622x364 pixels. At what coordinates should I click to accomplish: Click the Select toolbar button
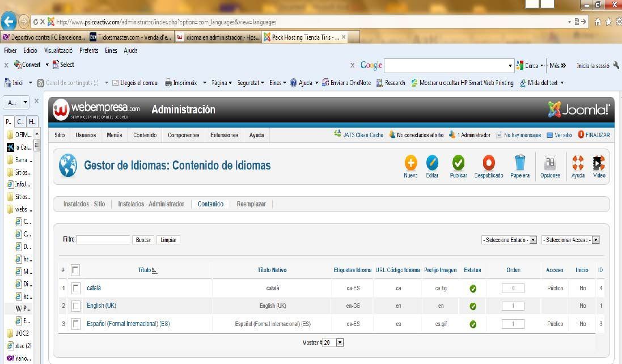point(63,64)
